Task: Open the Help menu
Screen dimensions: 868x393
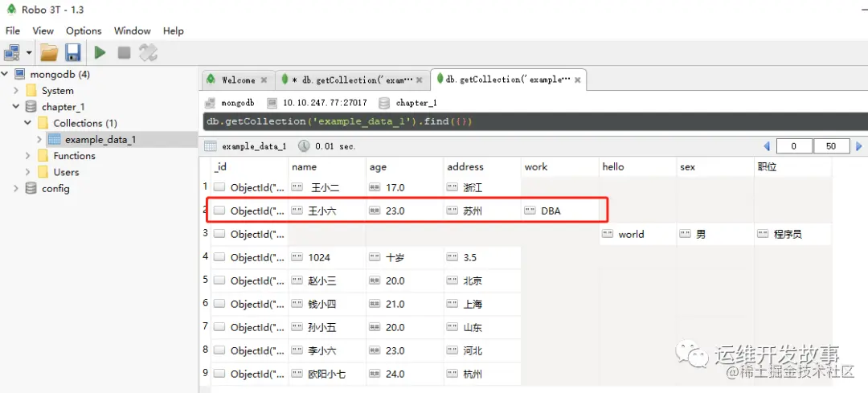Action: click(x=174, y=31)
